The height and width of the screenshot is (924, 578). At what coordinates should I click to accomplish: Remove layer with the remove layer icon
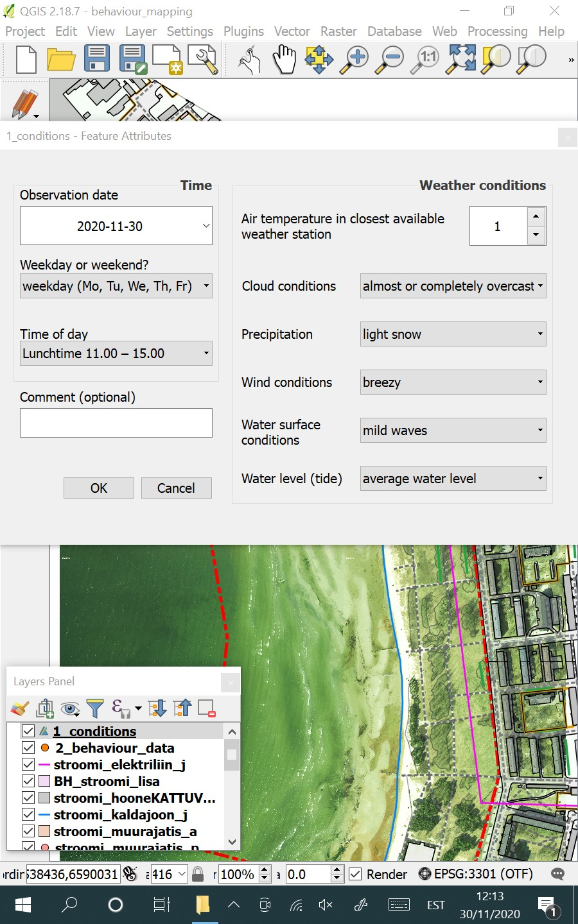pyautogui.click(x=207, y=708)
